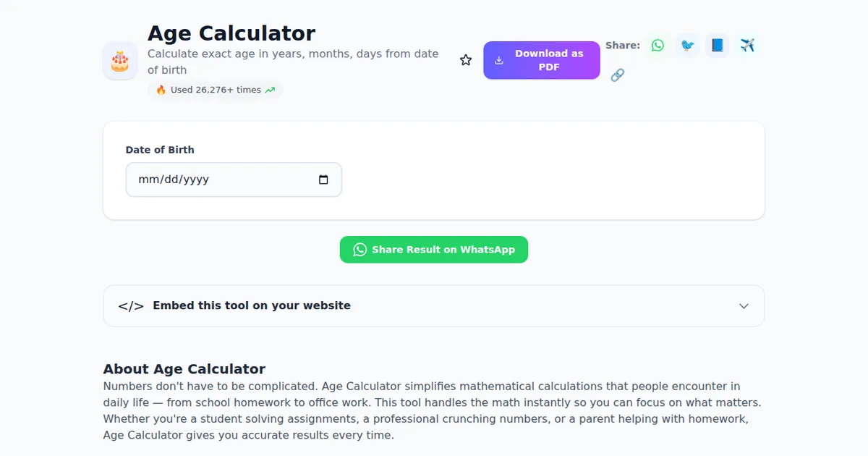868x456 pixels.
Task: Open the "Embed this tool on your website" label
Action: 252,305
